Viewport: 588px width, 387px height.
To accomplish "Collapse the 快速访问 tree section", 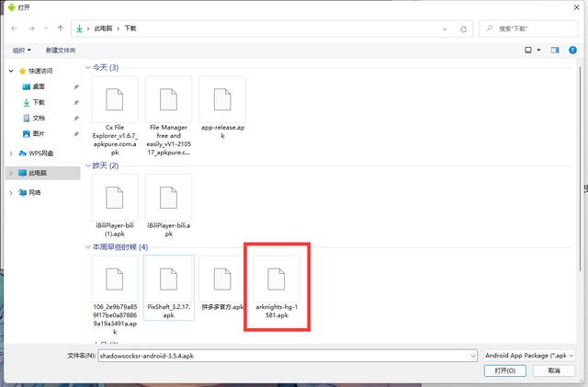I will tap(11, 71).
